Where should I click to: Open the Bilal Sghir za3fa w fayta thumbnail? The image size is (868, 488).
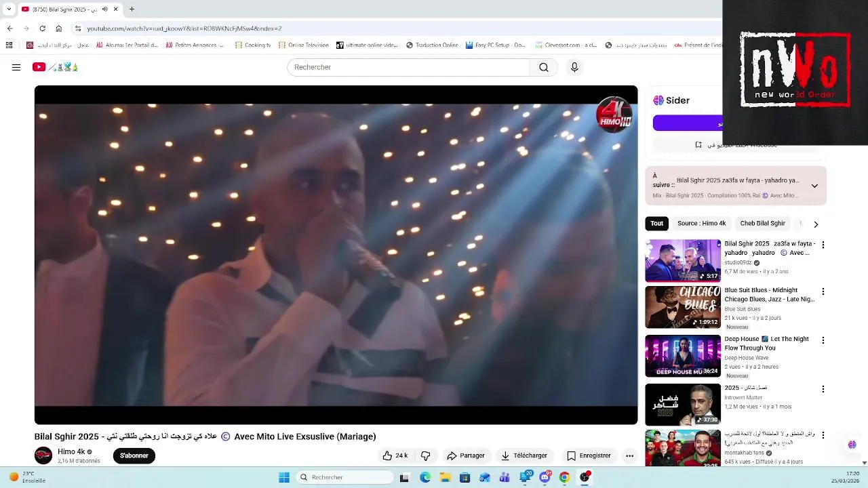tap(683, 260)
